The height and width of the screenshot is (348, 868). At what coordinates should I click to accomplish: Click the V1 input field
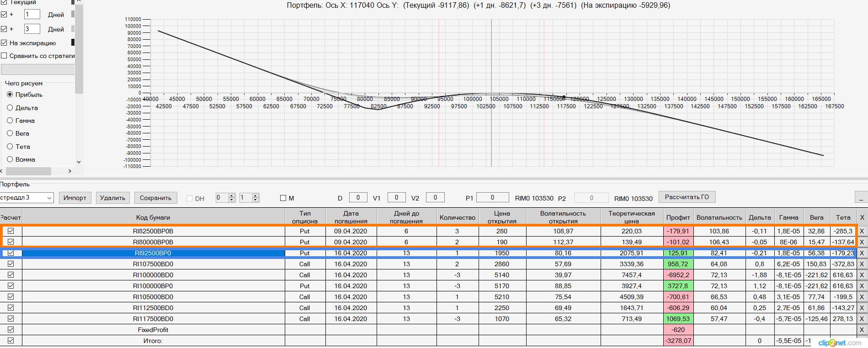(x=396, y=197)
